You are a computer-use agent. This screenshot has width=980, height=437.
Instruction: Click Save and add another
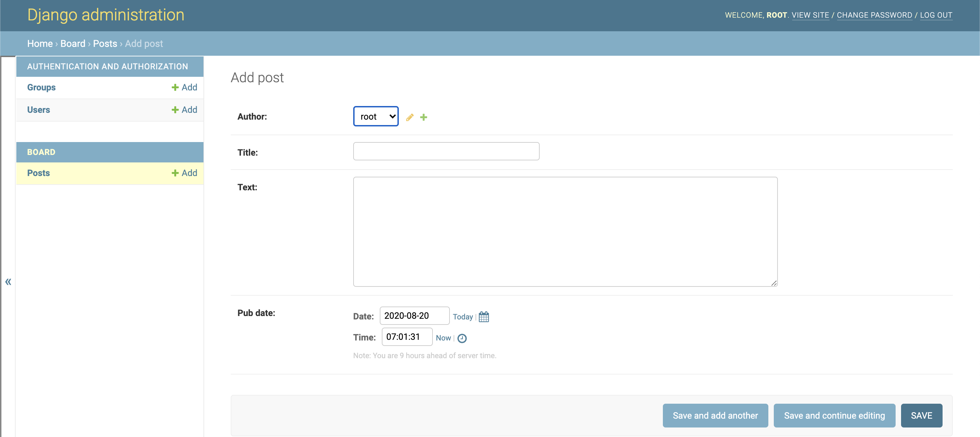pos(715,415)
